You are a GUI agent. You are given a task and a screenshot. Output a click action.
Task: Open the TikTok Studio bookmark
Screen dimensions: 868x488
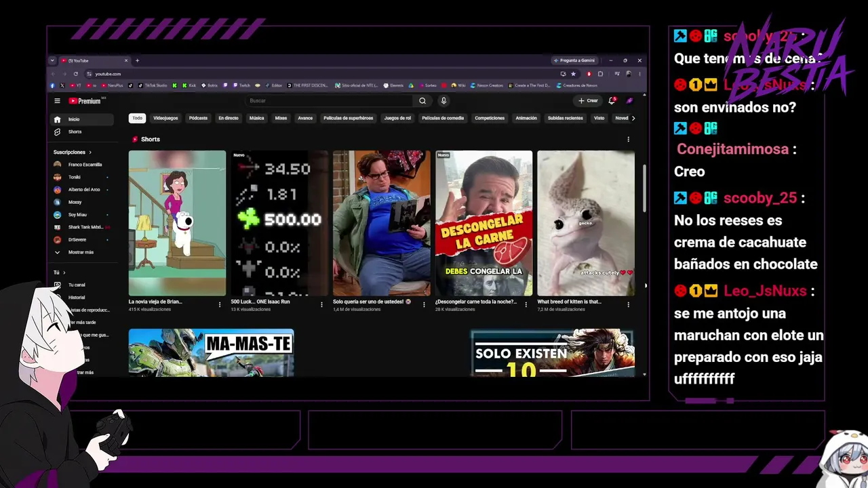tap(153, 85)
